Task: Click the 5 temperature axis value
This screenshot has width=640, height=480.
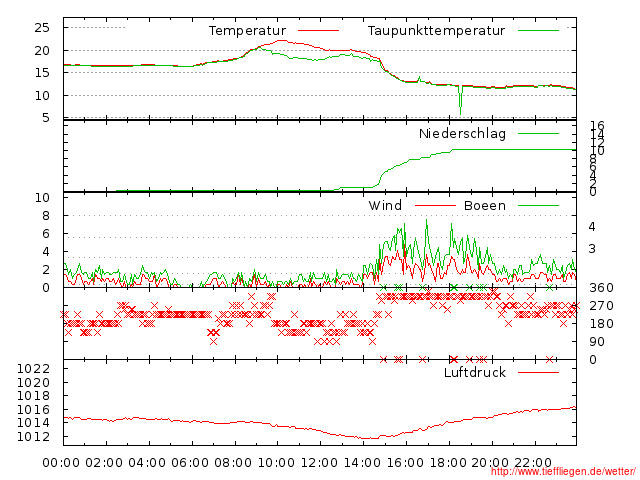Action: 46,118
